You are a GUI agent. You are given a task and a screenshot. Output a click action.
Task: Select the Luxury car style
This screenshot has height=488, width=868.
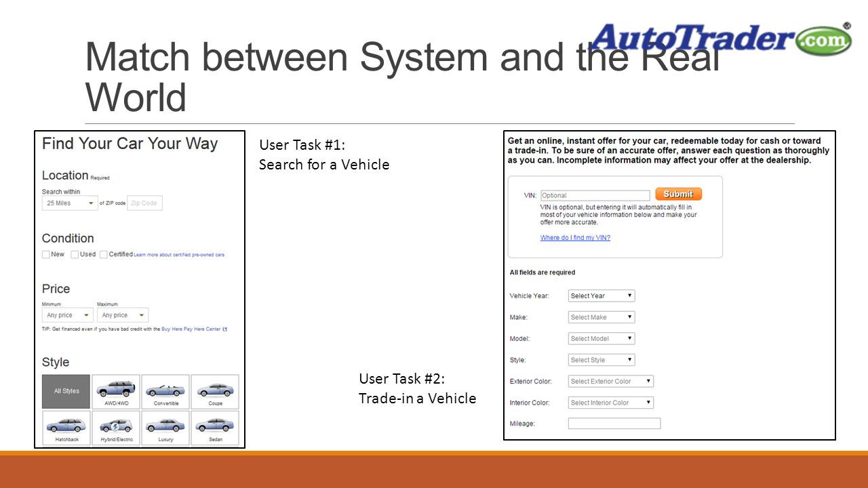pos(165,428)
